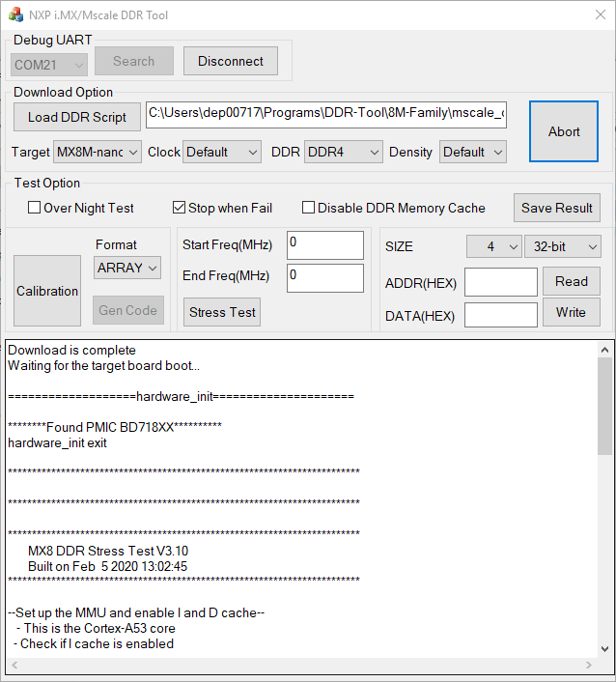Image resolution: width=616 pixels, height=682 pixels.
Task: Click the log scroll down arrow
Action: (x=604, y=649)
